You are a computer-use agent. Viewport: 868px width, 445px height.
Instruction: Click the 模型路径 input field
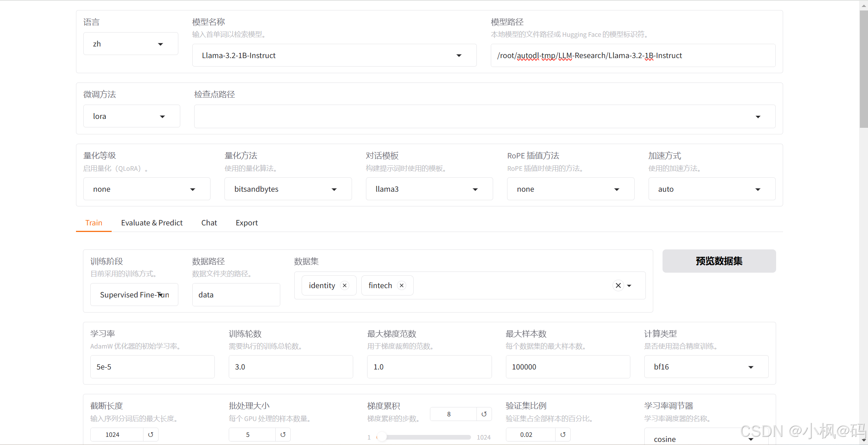tap(633, 55)
